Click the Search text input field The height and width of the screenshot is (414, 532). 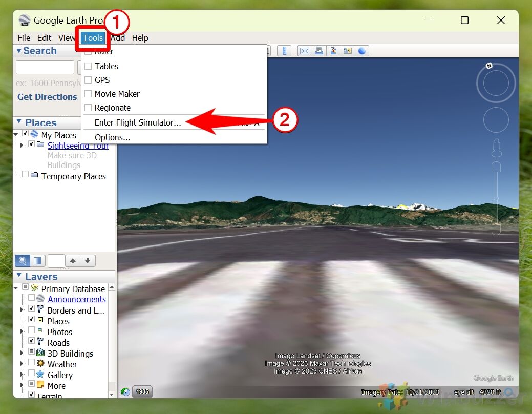45,68
